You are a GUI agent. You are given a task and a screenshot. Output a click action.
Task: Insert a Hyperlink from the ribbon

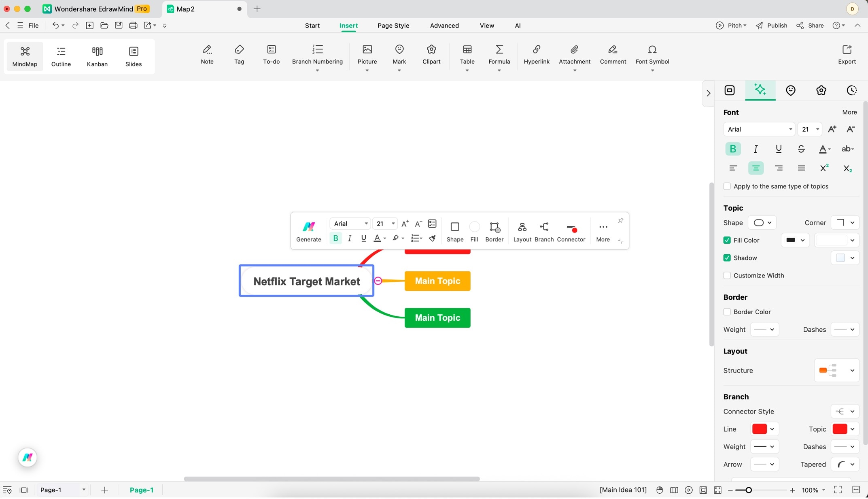(x=536, y=54)
